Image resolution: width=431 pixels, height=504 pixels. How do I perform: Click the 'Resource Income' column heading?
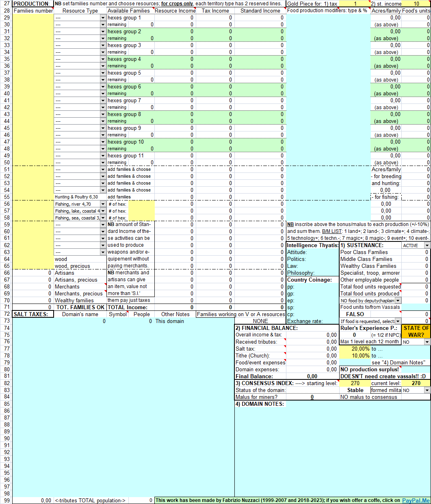point(175,11)
